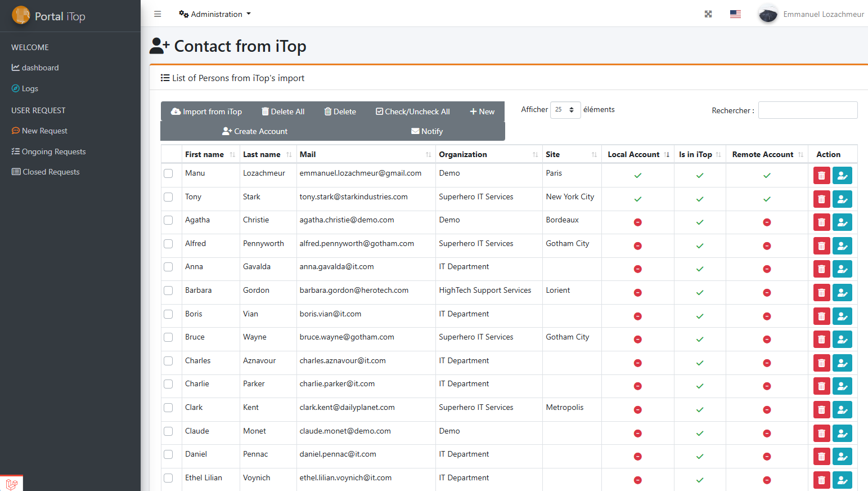Sort table by Organization column header
The image size is (868, 491).
(463, 154)
